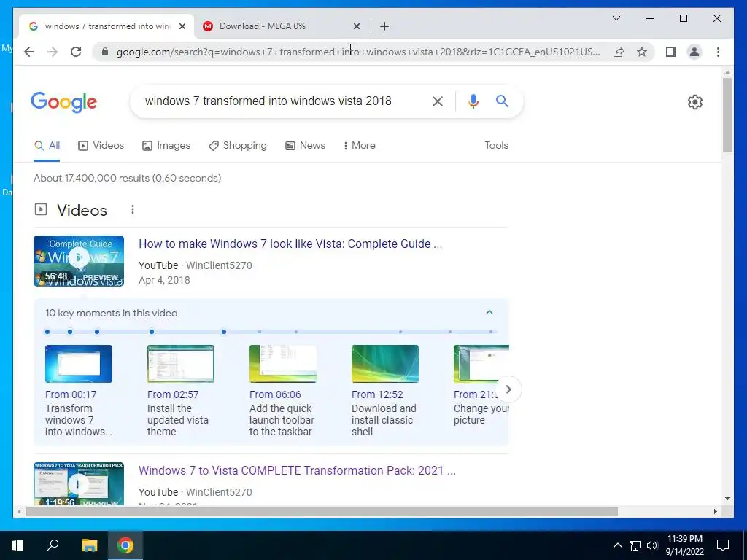Image resolution: width=747 pixels, height=560 pixels.
Task: Switch to the Images results tab
Action: coord(166,145)
